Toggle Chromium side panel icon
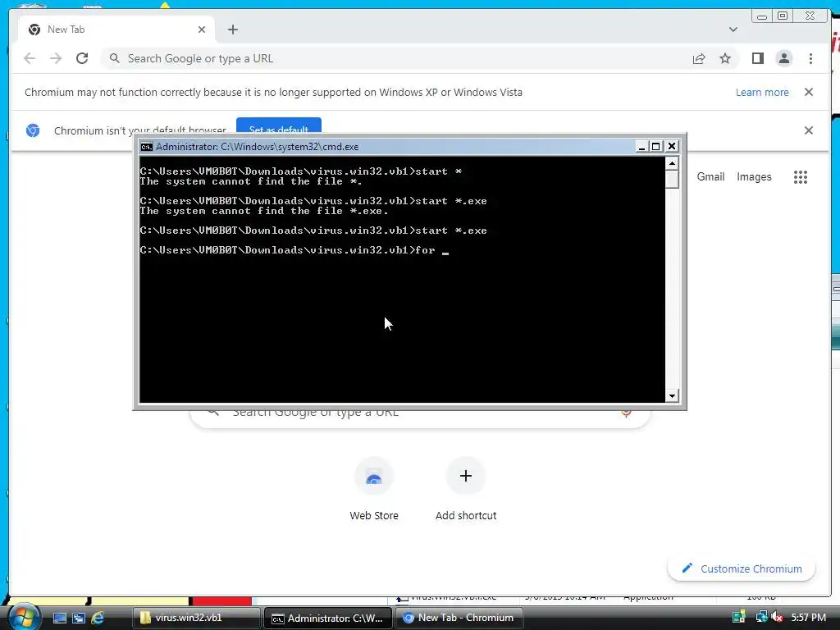Screen dimensions: 840x630 [x=757, y=58]
